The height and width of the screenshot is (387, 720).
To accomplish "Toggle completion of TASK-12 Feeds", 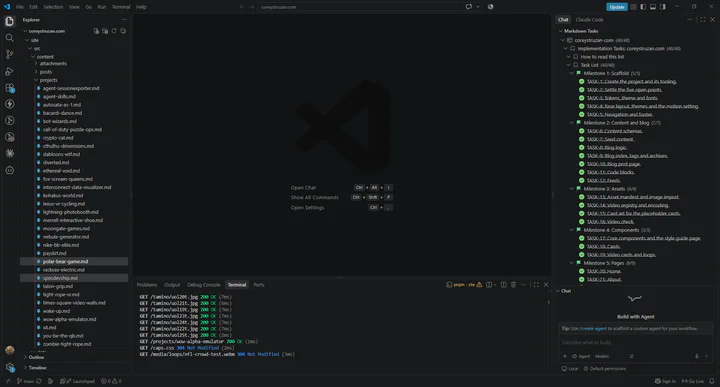I will coord(581,180).
